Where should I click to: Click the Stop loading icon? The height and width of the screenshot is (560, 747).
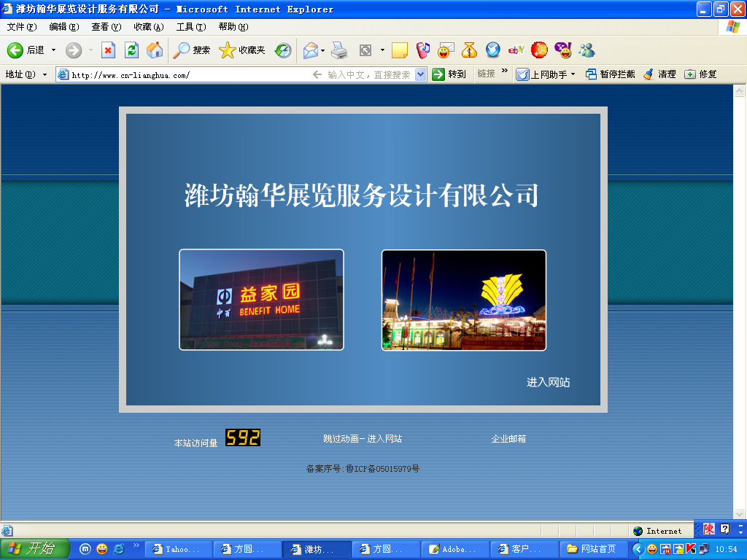(108, 50)
